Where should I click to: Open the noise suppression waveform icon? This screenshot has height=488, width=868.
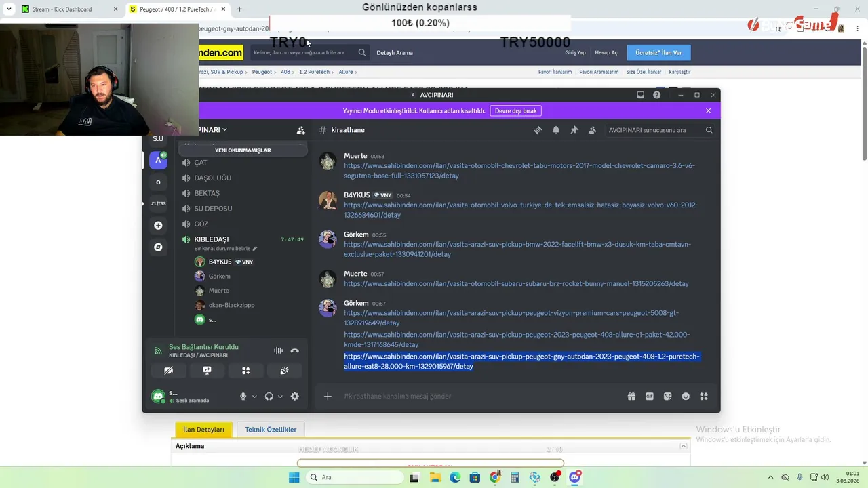(x=278, y=350)
